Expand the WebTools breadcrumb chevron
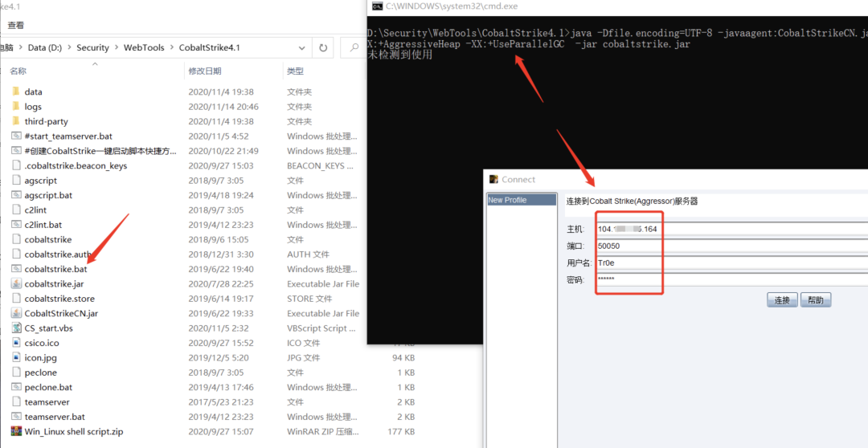This screenshot has height=448, width=868. pyautogui.click(x=172, y=47)
